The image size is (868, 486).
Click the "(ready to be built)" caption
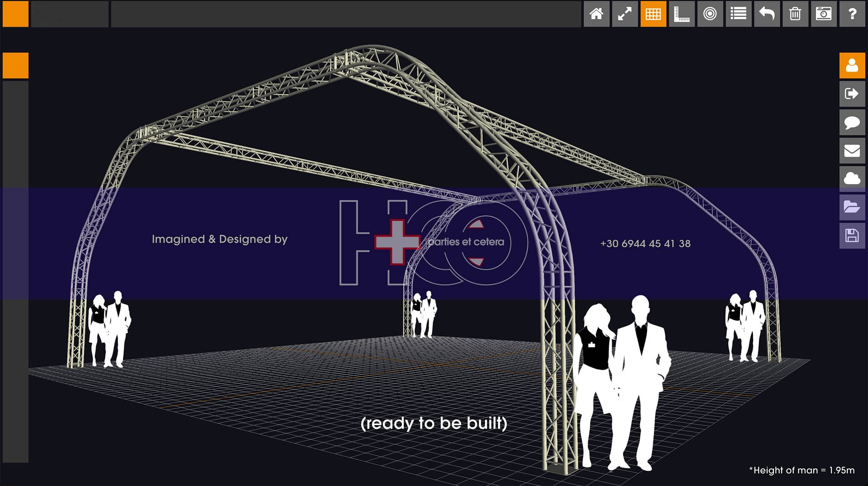tap(434, 423)
